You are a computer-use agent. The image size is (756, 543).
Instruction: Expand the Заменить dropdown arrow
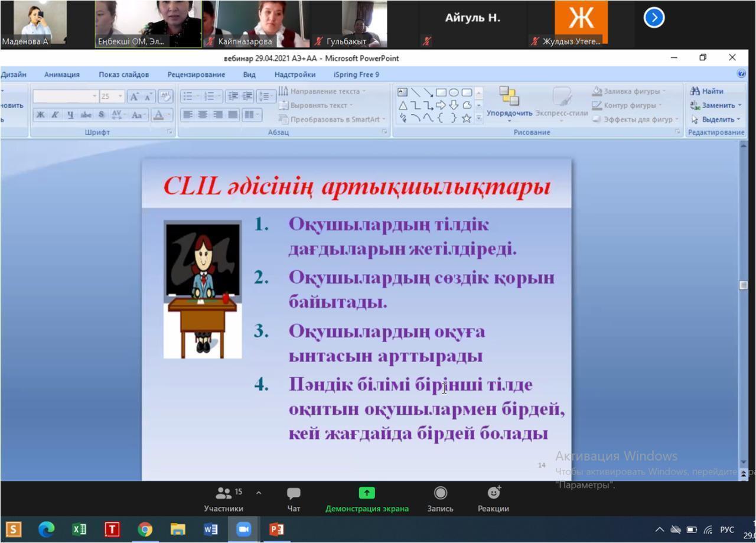click(739, 106)
